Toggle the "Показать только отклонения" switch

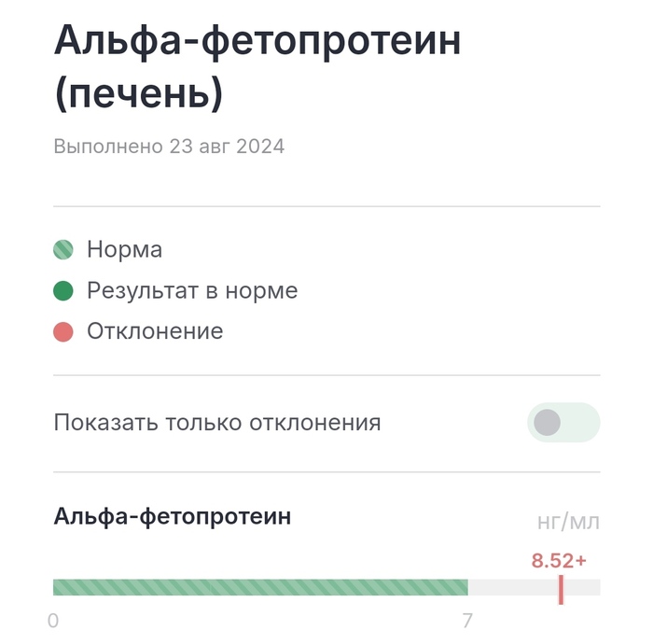pos(563,423)
